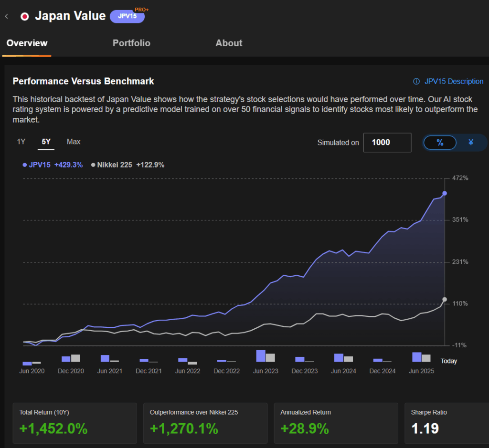Screen dimensions: 489x448
Task: Go to the Overview tab
Action: pos(27,43)
